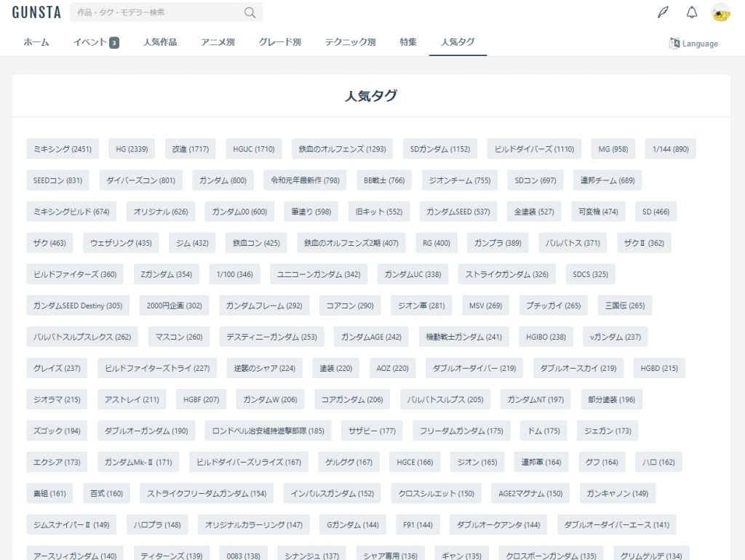Screen dimensions: 745x560
Task: Click the GUNSTA logo
Action: click(x=36, y=12)
